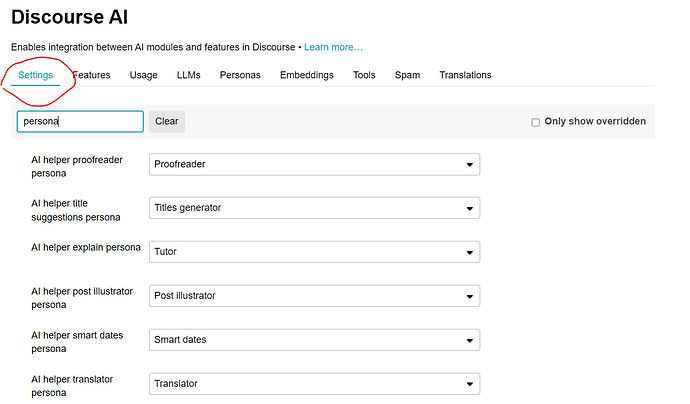Enable Only show overridden checkbox
The height and width of the screenshot is (404, 690).
(536, 122)
